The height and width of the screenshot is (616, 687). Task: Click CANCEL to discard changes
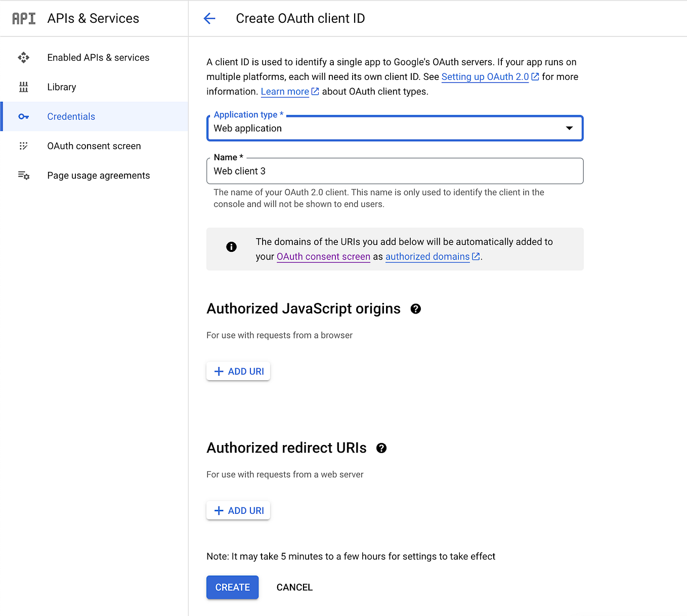[294, 587]
